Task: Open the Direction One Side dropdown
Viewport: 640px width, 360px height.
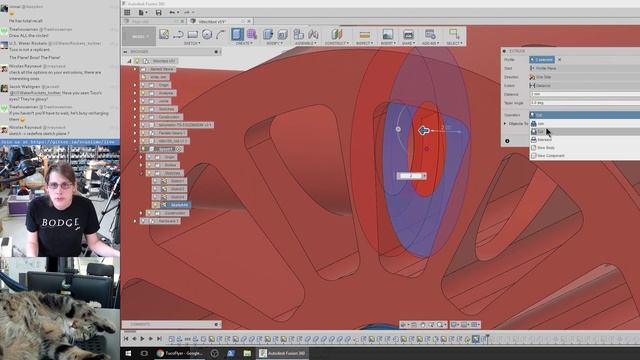Action: 584,77
